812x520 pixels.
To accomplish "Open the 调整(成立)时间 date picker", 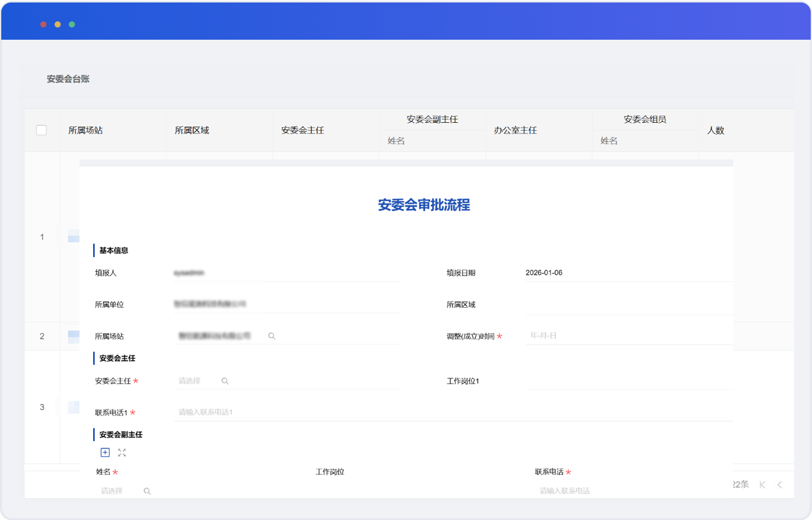I will point(627,336).
